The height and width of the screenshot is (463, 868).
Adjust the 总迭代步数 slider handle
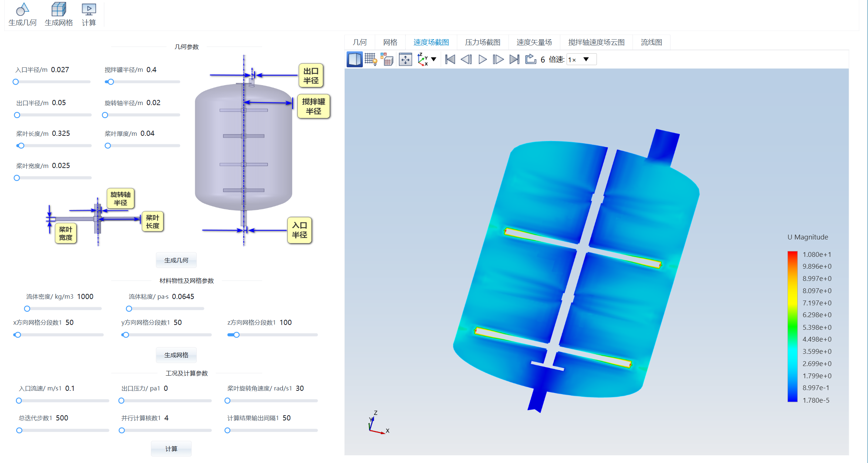19,430
